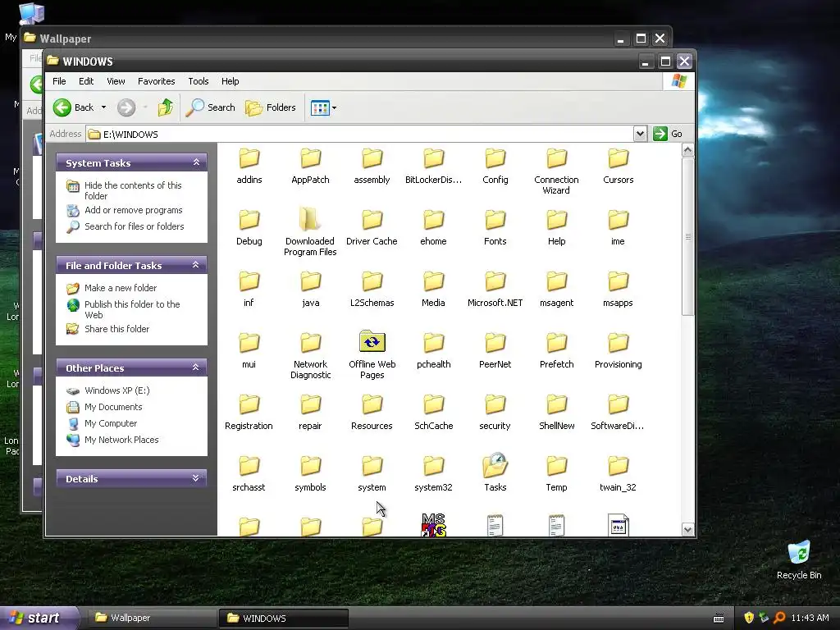Select the Tasks scheduled folder icon
This screenshot has height=630, width=840.
(495, 466)
